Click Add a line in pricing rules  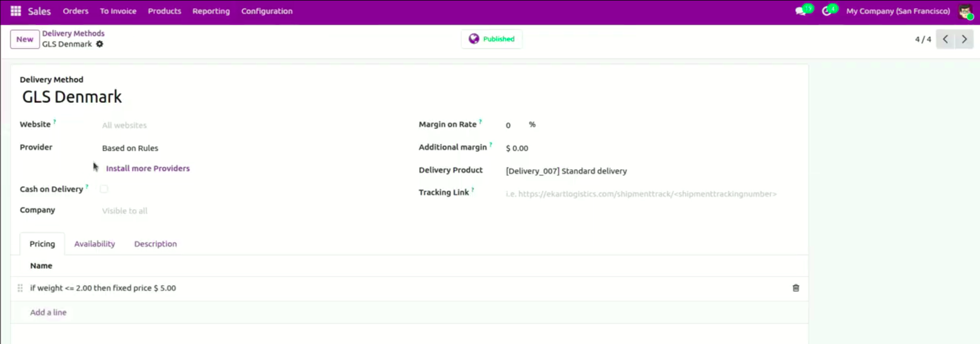tap(48, 312)
